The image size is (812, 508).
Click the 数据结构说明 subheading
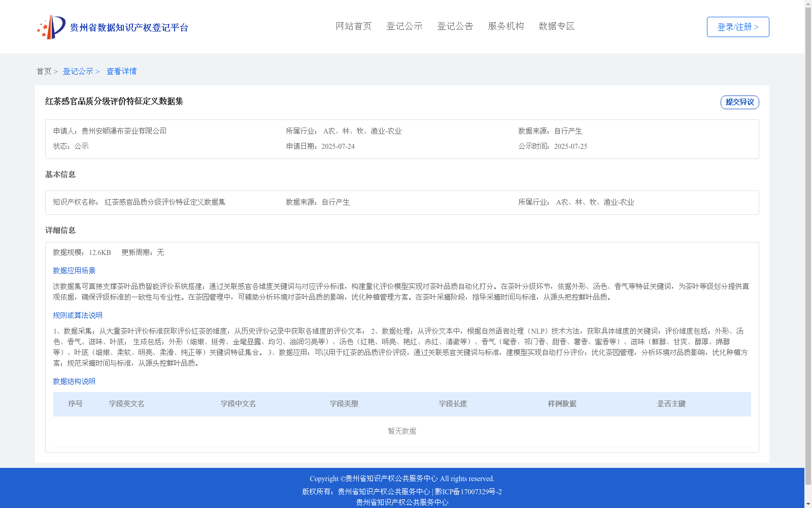click(x=74, y=382)
